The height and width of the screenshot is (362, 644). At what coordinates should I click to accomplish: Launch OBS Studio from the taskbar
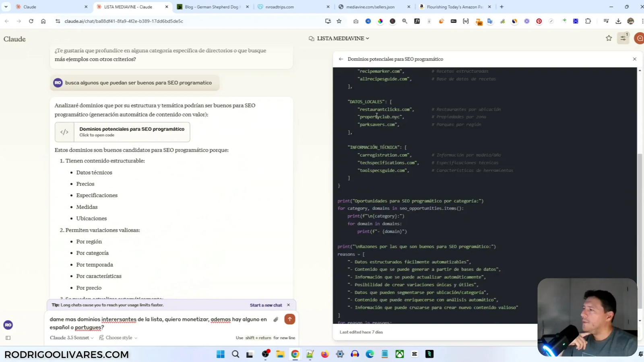click(x=266, y=354)
